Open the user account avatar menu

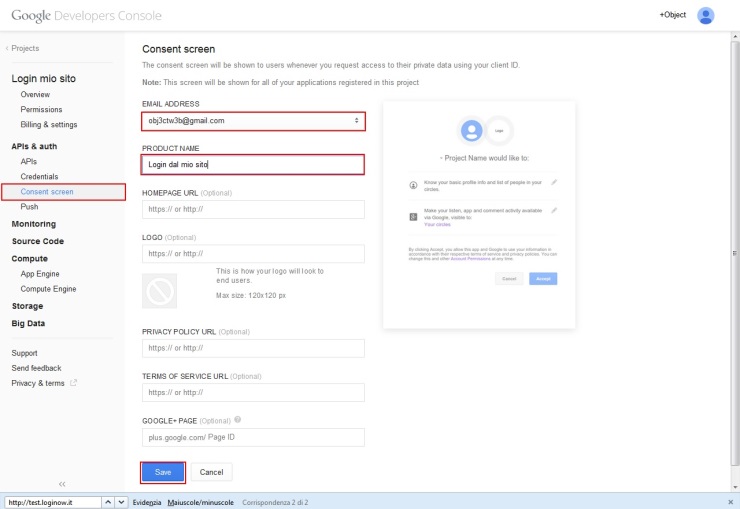(706, 16)
